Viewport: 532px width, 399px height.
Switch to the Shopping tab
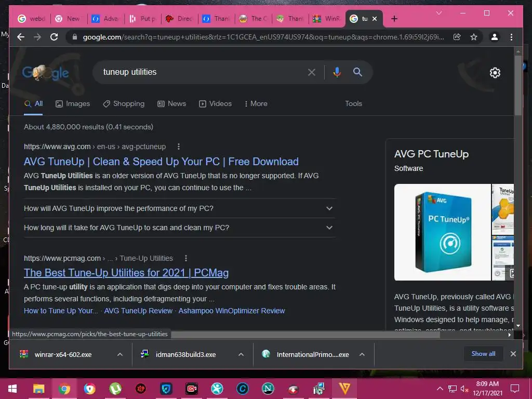[x=124, y=103]
